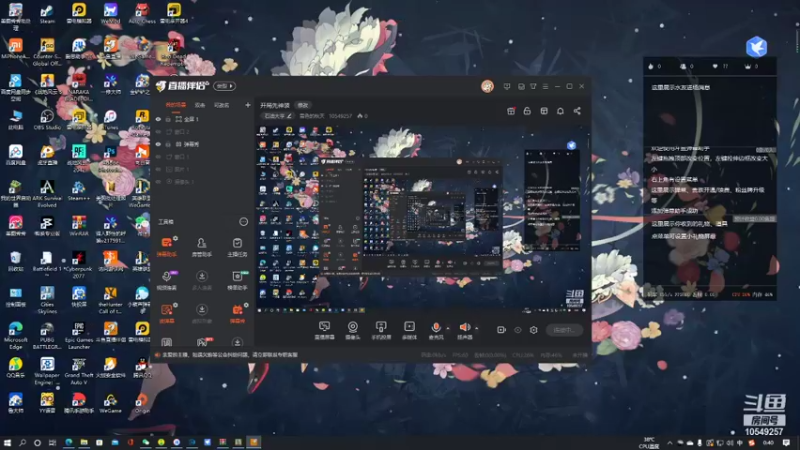
Task: Add a screen capture source from bottom bar
Action: (324, 330)
